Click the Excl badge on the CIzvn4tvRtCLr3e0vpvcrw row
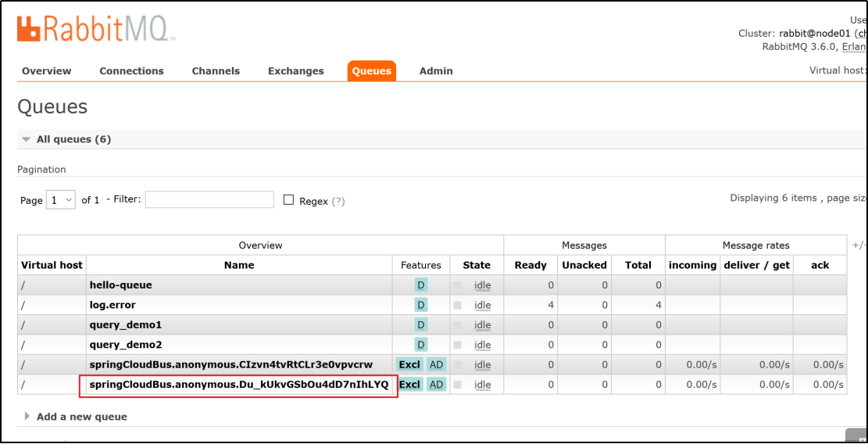Viewport: 868px width, 444px height. (x=409, y=365)
